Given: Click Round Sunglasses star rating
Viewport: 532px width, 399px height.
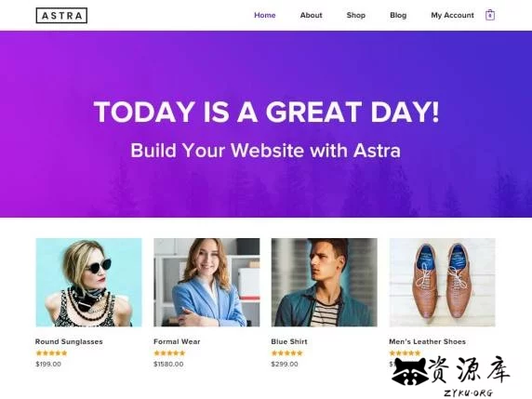Looking at the screenshot, I should coord(51,352).
